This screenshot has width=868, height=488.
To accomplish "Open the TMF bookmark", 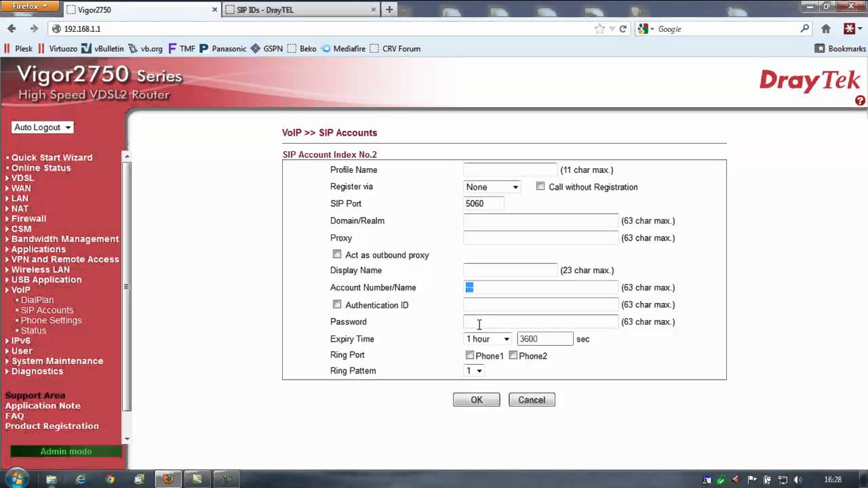I will coord(181,49).
